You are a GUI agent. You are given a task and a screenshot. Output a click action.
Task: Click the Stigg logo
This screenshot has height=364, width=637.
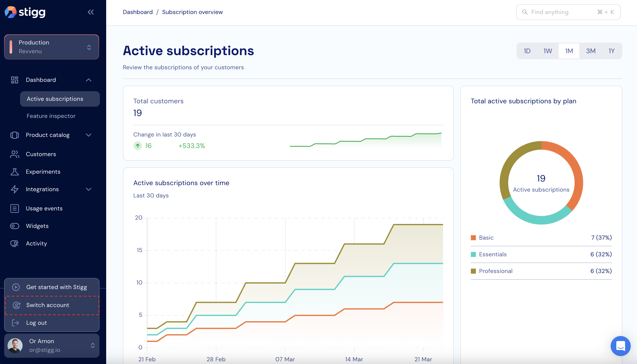tap(25, 12)
